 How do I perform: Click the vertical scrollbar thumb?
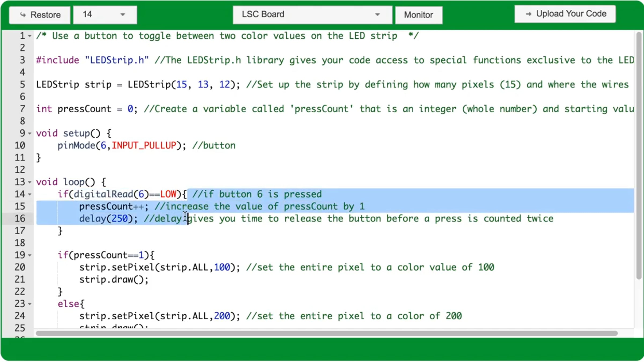tap(639, 156)
